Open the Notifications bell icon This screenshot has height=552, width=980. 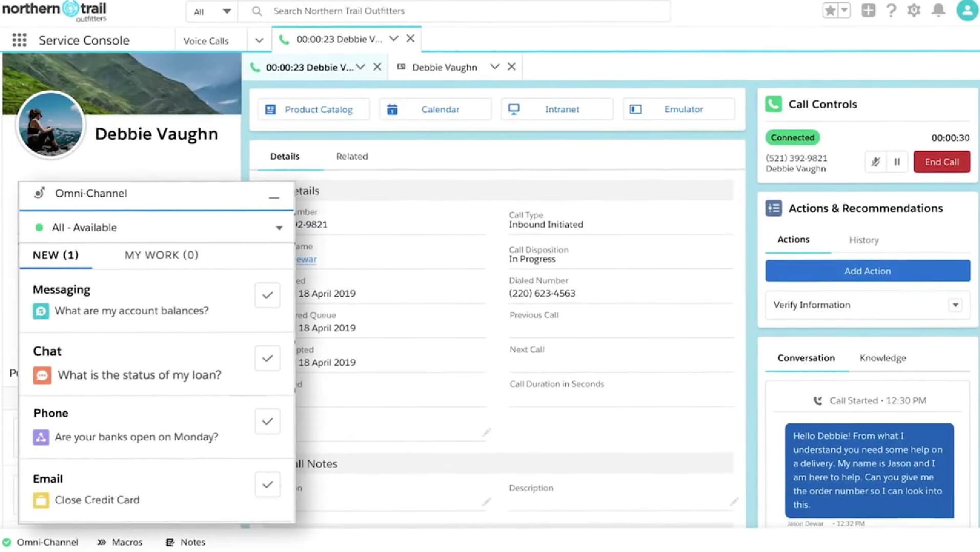point(939,10)
